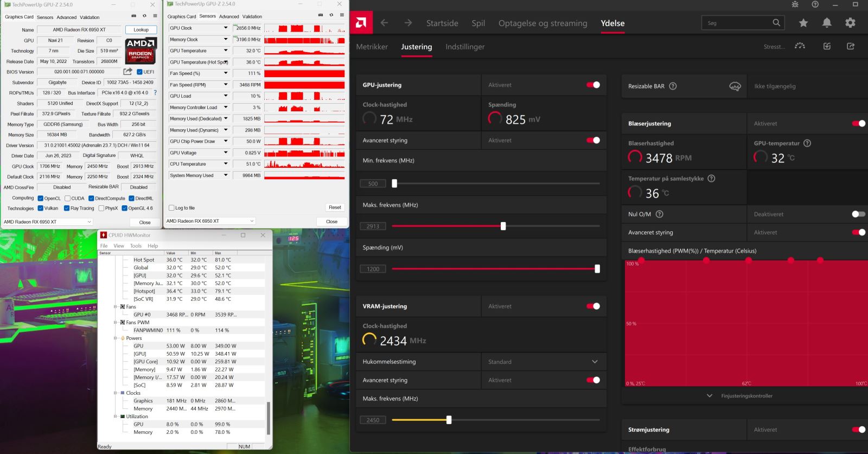
Task: Open Tools menu in HWMonitor
Action: pos(136,246)
